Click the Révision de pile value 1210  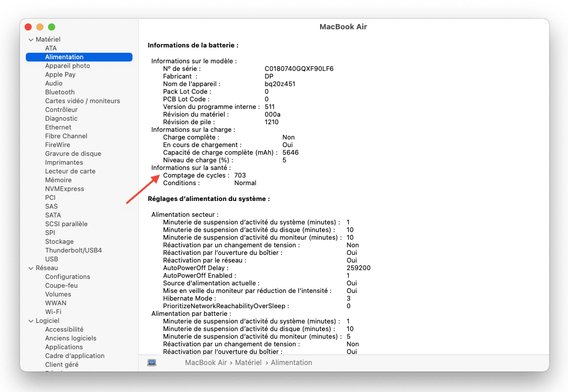(x=271, y=122)
